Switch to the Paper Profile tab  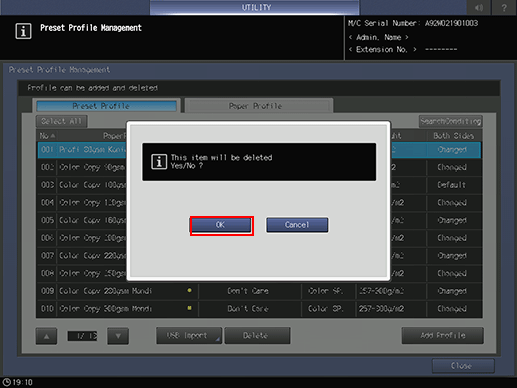click(259, 106)
